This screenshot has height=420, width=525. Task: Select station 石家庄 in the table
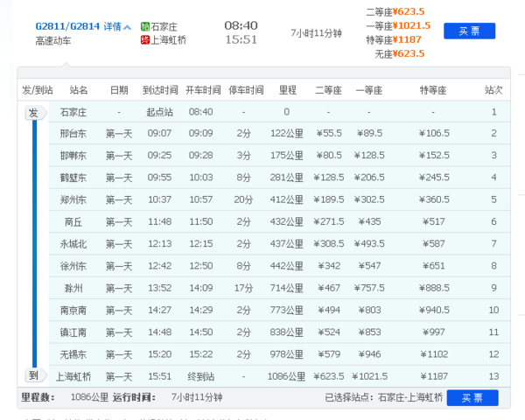coord(73,112)
